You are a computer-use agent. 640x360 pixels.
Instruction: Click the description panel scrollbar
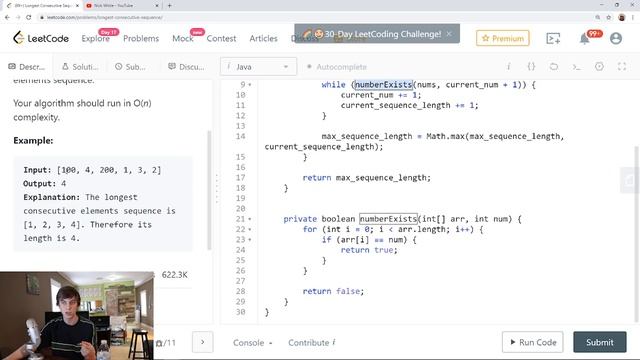click(x=209, y=190)
